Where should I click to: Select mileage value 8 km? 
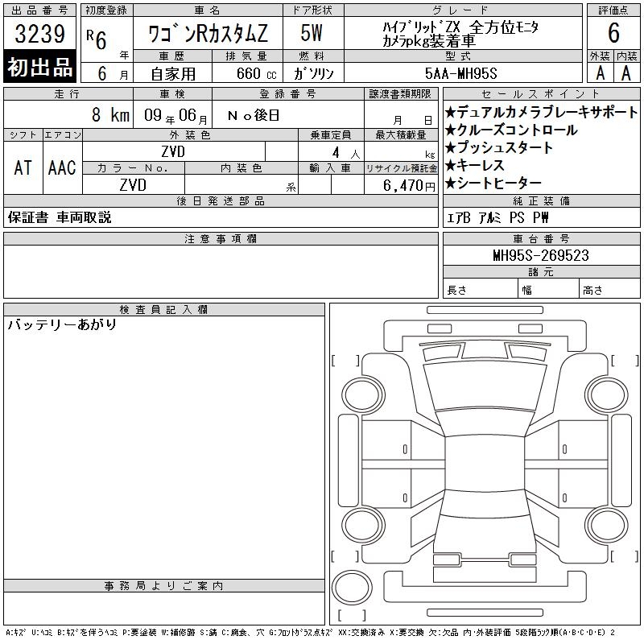[x=110, y=114]
